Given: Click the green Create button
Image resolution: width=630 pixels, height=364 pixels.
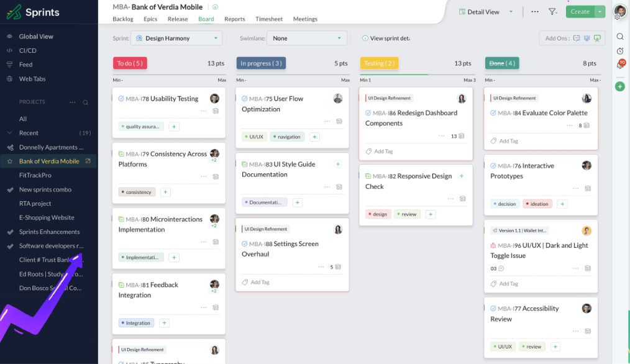Looking at the screenshot, I should (x=580, y=12).
